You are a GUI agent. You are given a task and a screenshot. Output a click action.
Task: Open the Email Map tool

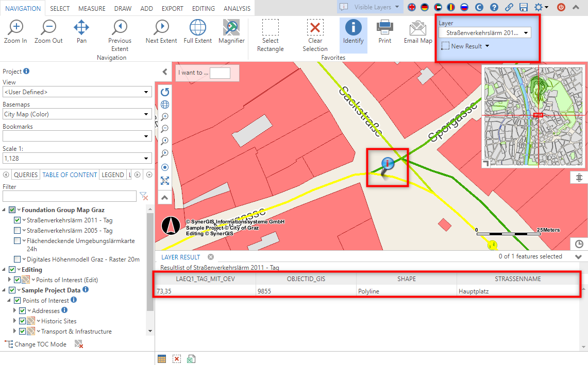click(417, 31)
